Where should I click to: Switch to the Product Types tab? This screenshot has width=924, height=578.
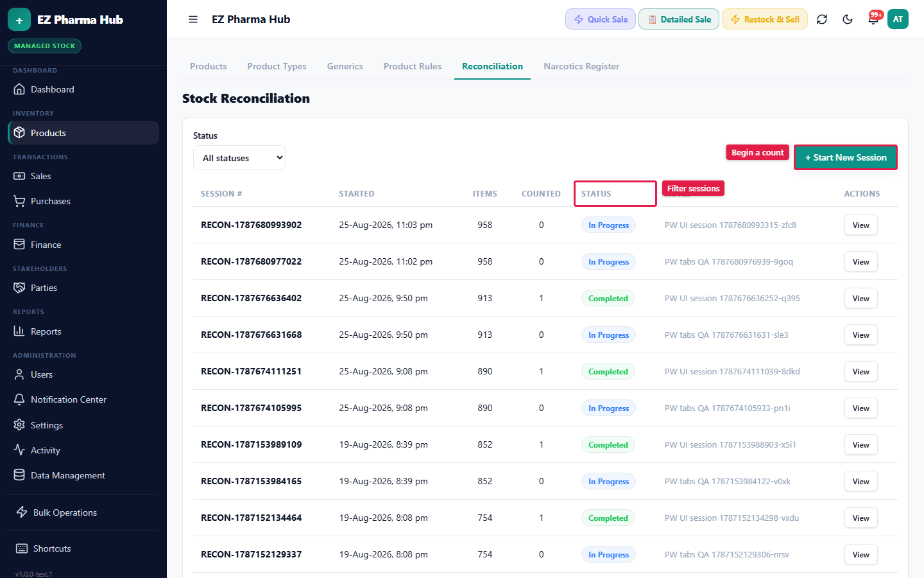pos(277,66)
